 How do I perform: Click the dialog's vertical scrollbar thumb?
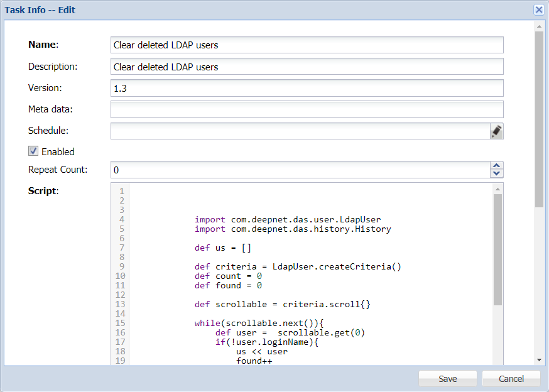(x=539, y=119)
